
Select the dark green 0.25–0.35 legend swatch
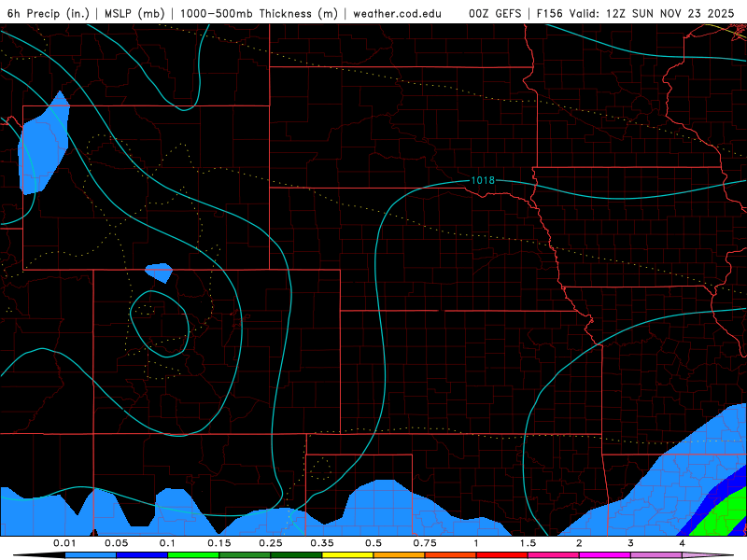pos(296,555)
